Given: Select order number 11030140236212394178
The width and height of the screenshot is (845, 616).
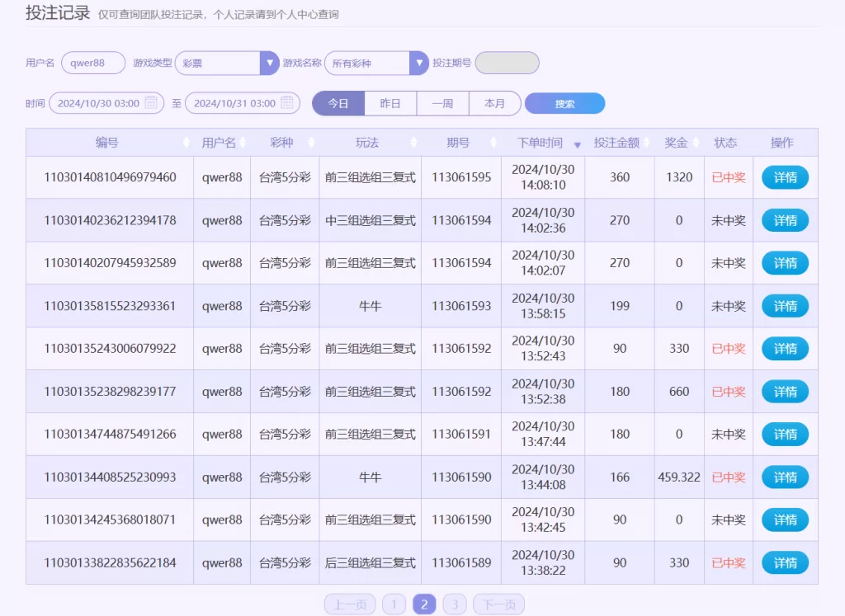Looking at the screenshot, I should 110,220.
